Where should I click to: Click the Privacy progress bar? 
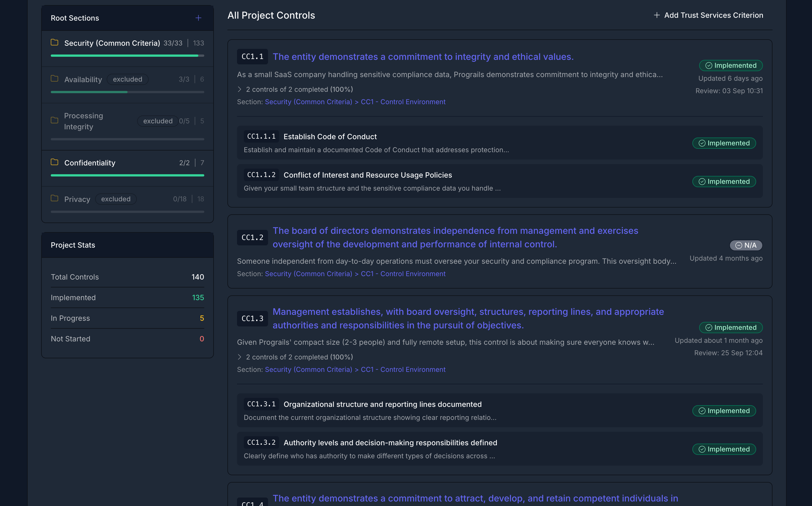127,211
